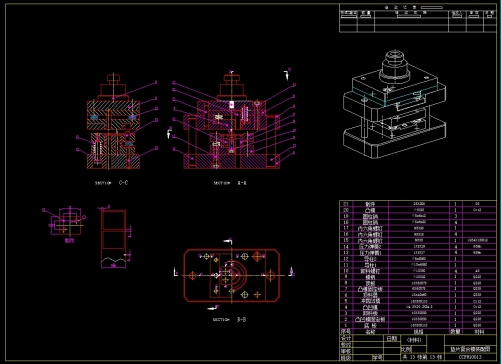The height and width of the screenshot is (364, 501).
Task: Select row 3 卸料板 in parts list
Action: 370,313
